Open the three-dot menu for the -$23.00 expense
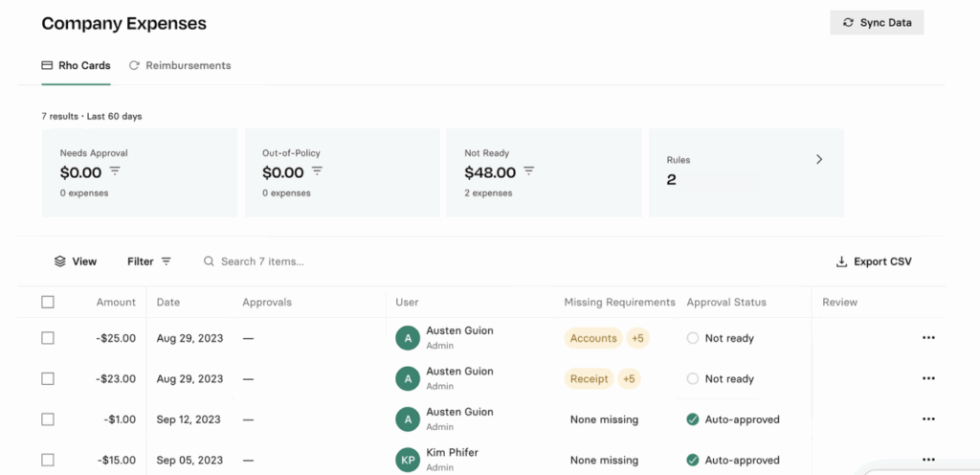Screen dimensions: 980x475 pos(927,378)
